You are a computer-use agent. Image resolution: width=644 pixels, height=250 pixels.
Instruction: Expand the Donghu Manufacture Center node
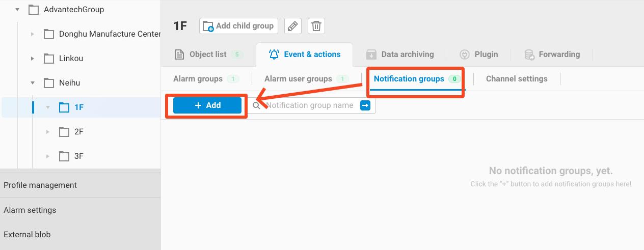coord(33,34)
